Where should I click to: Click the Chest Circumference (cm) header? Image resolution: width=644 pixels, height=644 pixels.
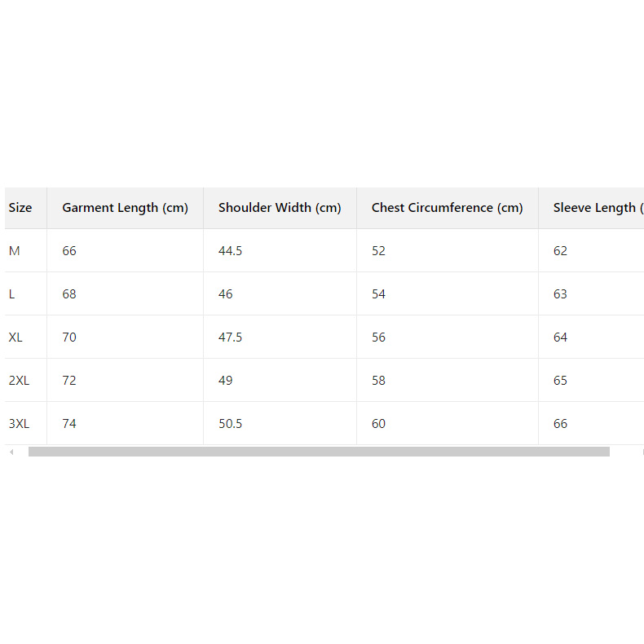click(447, 208)
